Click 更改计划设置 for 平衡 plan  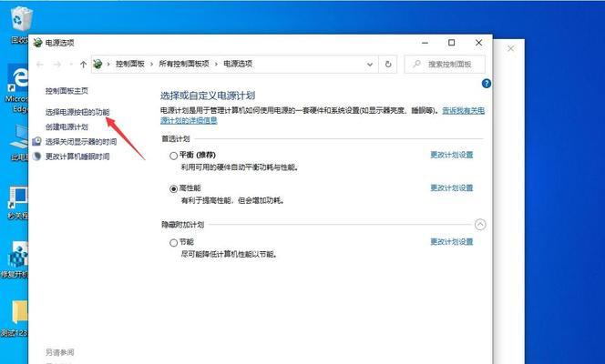tap(451, 155)
